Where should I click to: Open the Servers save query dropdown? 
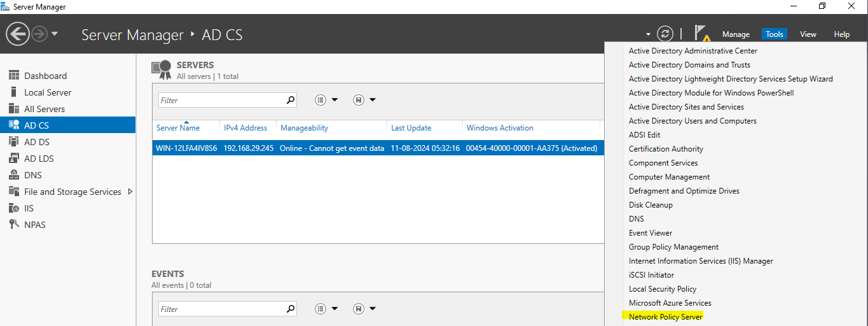tap(364, 100)
